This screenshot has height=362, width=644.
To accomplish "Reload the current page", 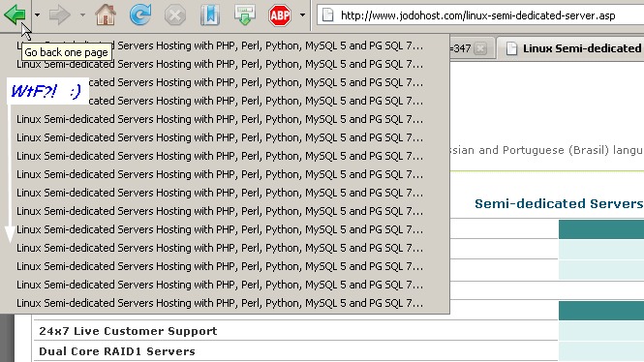I will 140,15.
